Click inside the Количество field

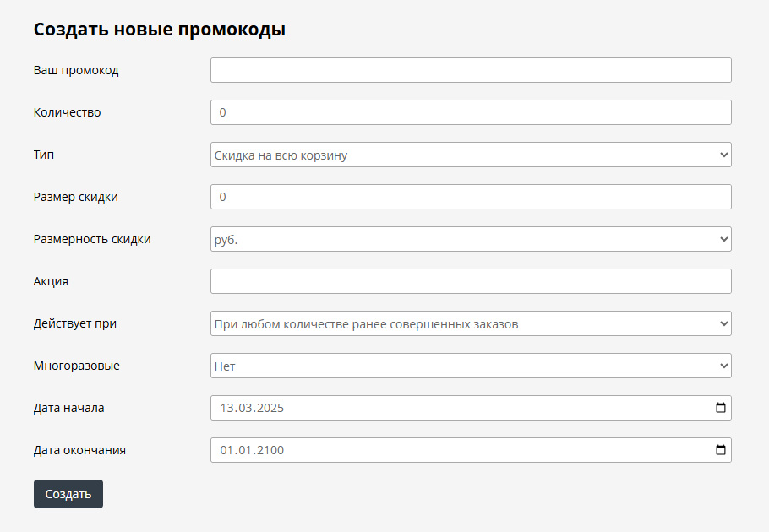(470, 111)
